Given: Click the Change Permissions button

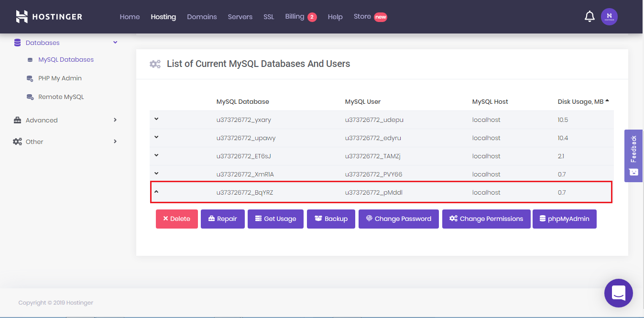Looking at the screenshot, I should point(486,219).
